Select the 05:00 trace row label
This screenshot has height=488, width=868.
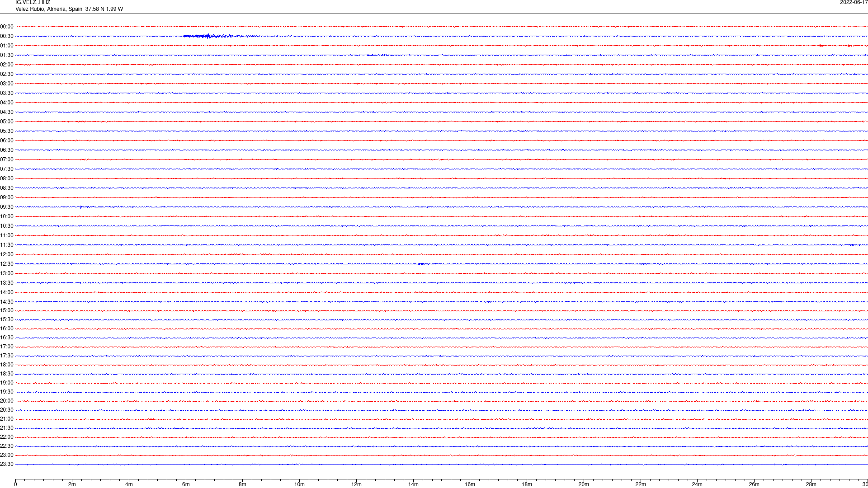coord(7,122)
